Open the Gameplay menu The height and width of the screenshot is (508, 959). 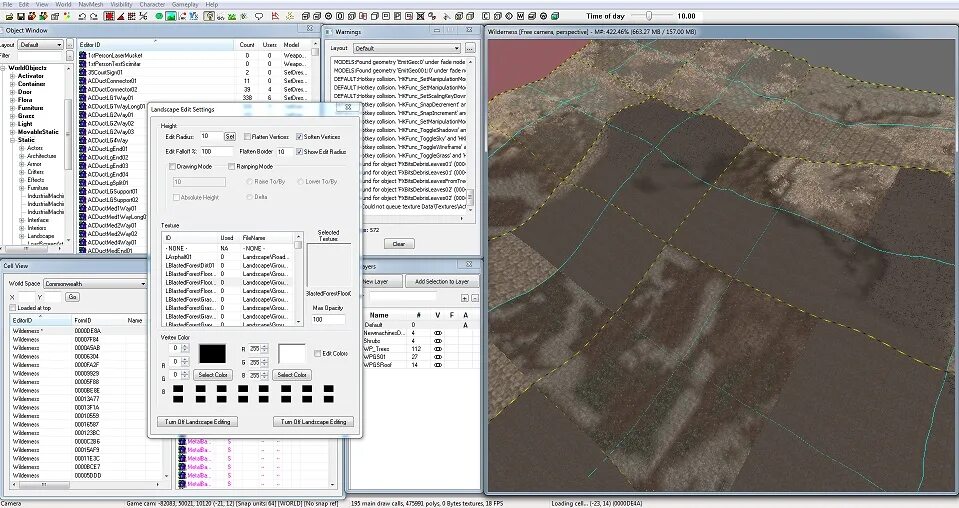pyautogui.click(x=185, y=4)
